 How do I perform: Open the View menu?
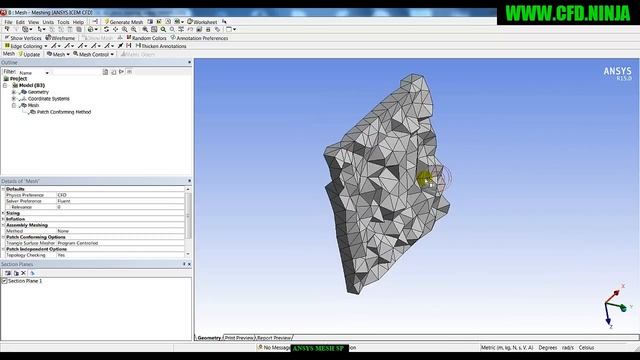[x=33, y=22]
